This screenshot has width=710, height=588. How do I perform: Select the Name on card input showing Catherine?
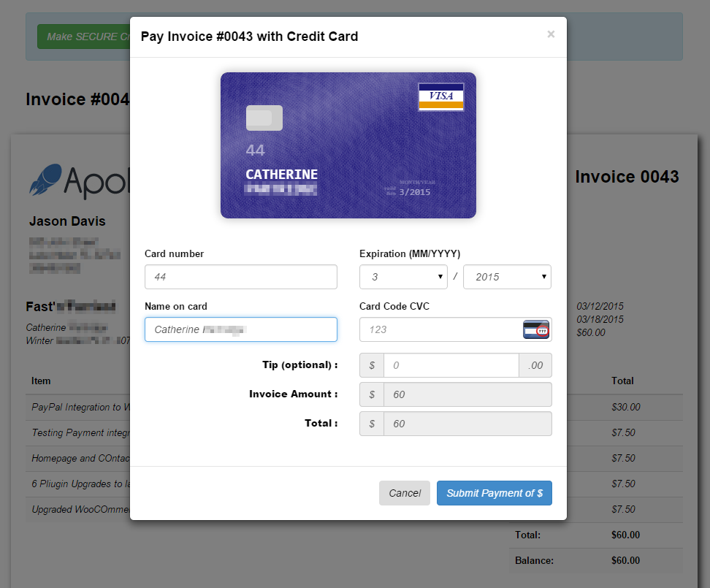(240, 329)
